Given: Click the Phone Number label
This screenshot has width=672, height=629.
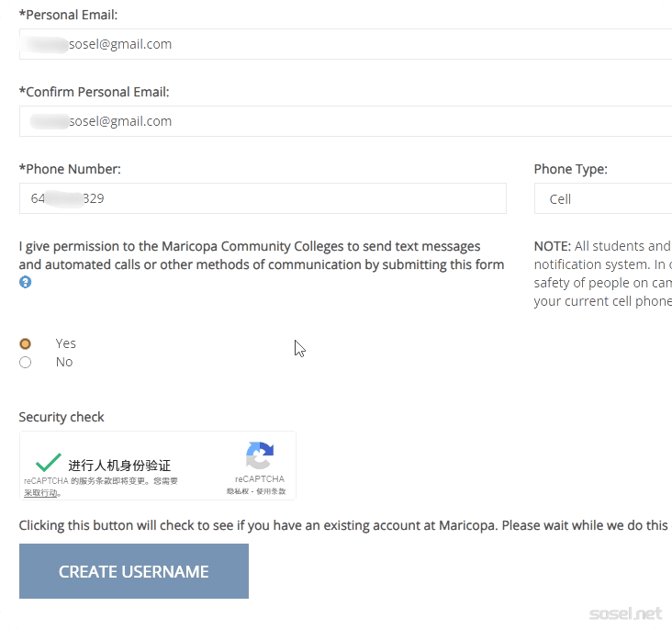Looking at the screenshot, I should coord(70,169).
